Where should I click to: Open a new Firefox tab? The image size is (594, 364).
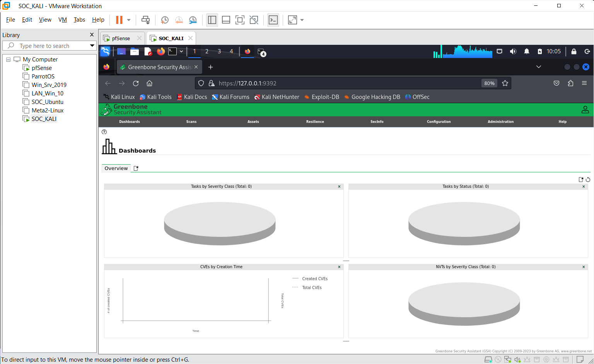210,67
